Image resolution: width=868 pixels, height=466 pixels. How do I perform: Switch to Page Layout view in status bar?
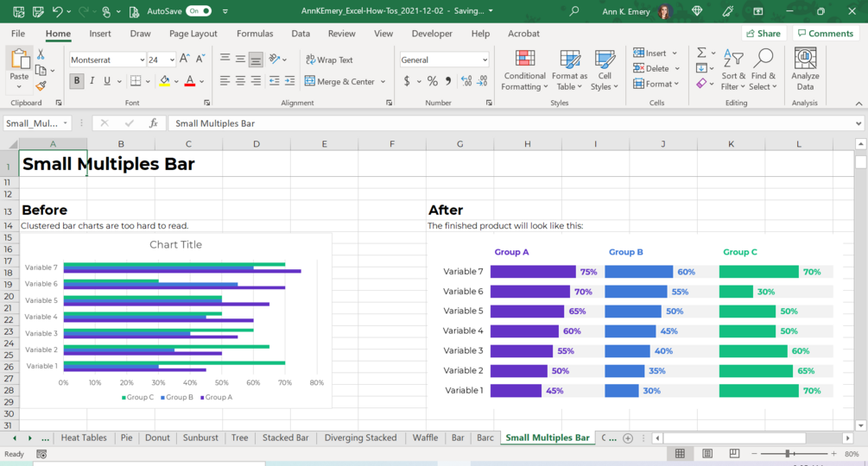(706, 454)
